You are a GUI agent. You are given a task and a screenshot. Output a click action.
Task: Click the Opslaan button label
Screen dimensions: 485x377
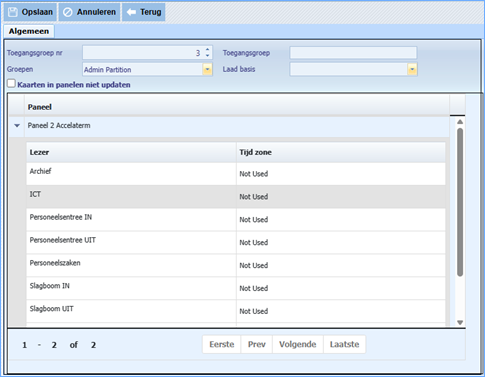[x=37, y=12]
